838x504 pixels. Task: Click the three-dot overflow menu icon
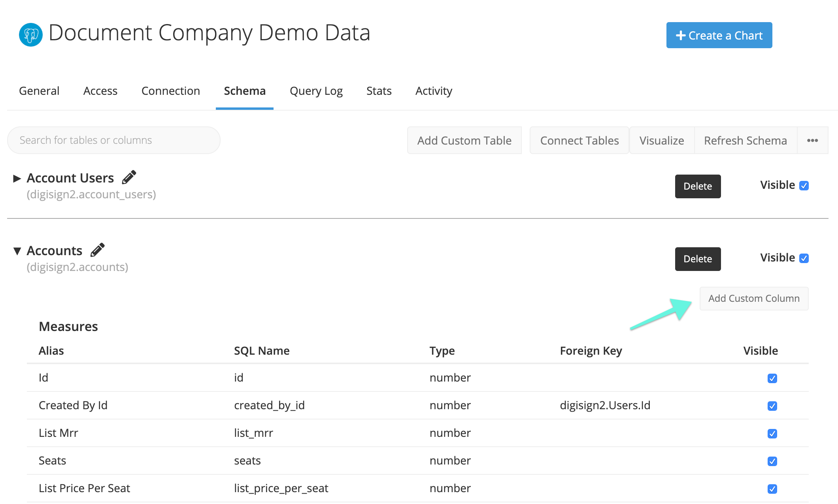pyautogui.click(x=813, y=141)
